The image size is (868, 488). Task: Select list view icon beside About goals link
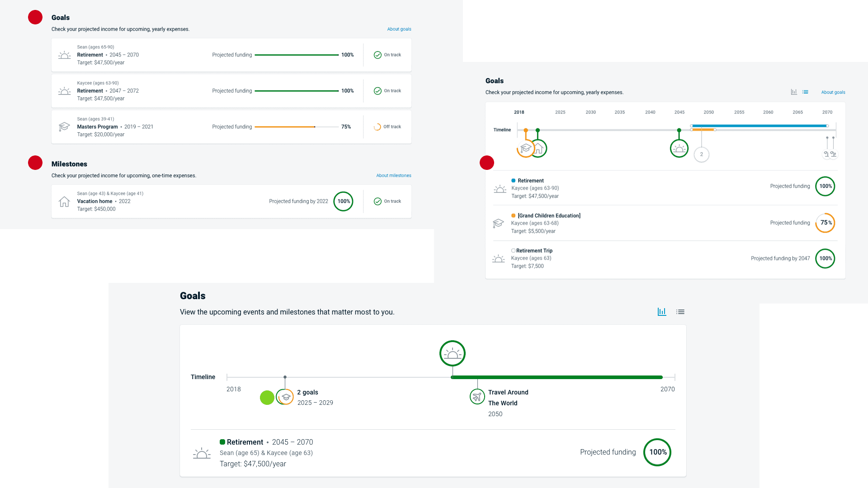click(x=805, y=92)
